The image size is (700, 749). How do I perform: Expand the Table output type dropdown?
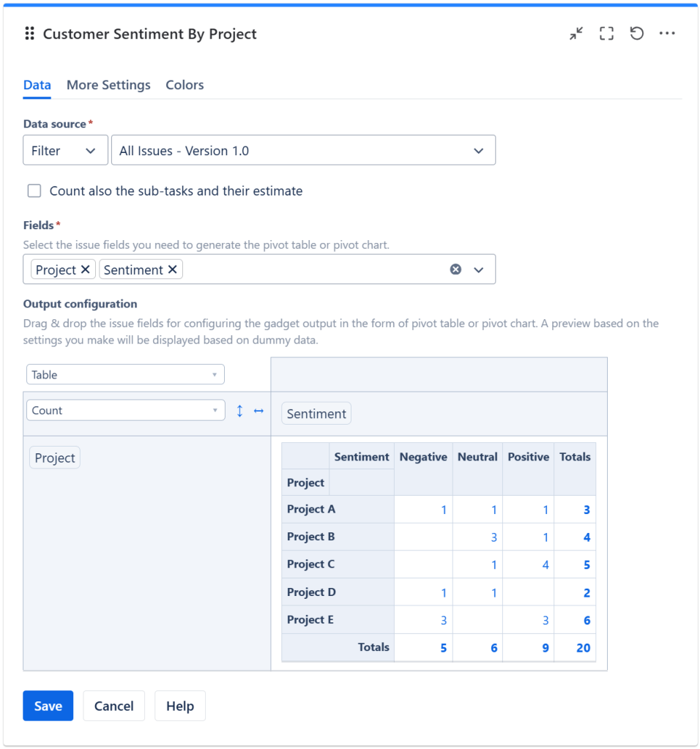pos(125,375)
